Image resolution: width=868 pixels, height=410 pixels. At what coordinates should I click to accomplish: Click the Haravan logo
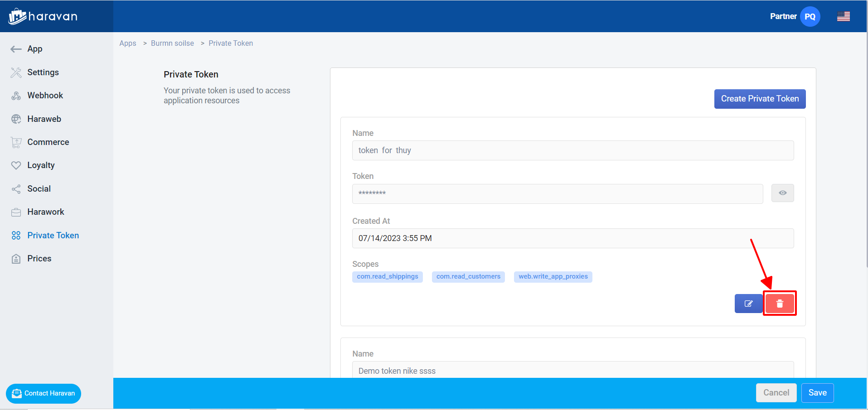43,17
